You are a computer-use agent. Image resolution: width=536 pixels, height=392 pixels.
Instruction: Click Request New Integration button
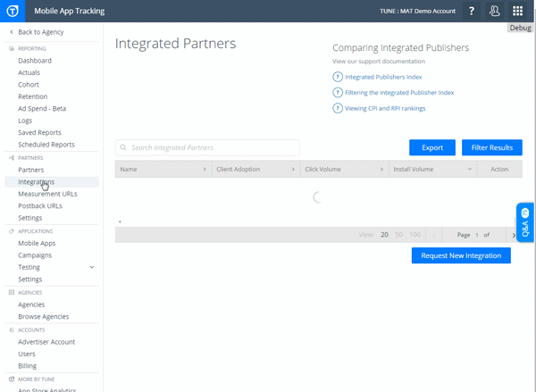pos(461,255)
